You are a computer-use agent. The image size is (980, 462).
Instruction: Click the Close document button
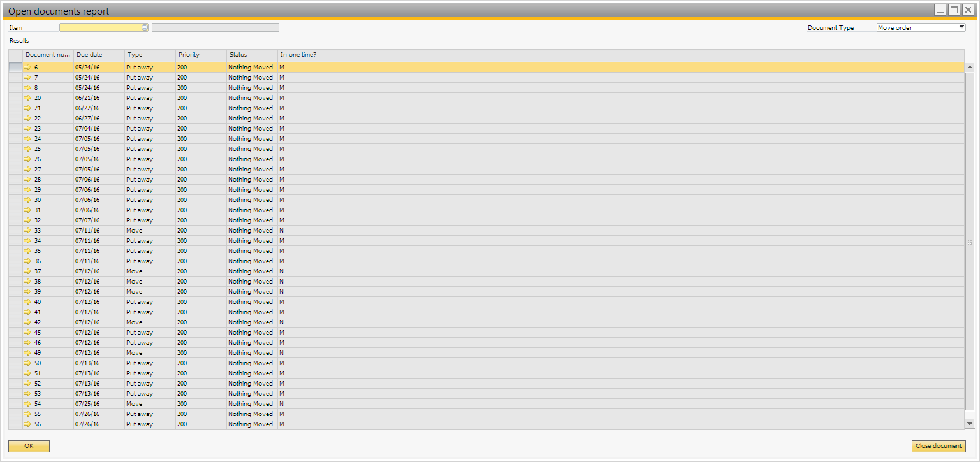pyautogui.click(x=939, y=446)
